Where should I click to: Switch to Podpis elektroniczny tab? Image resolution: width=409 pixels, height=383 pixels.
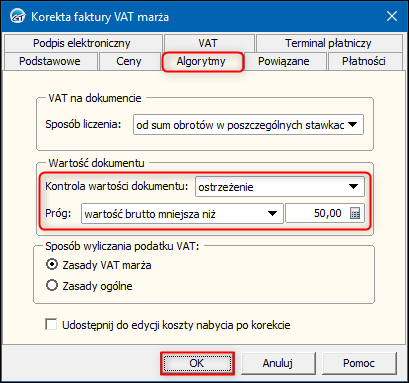click(82, 43)
